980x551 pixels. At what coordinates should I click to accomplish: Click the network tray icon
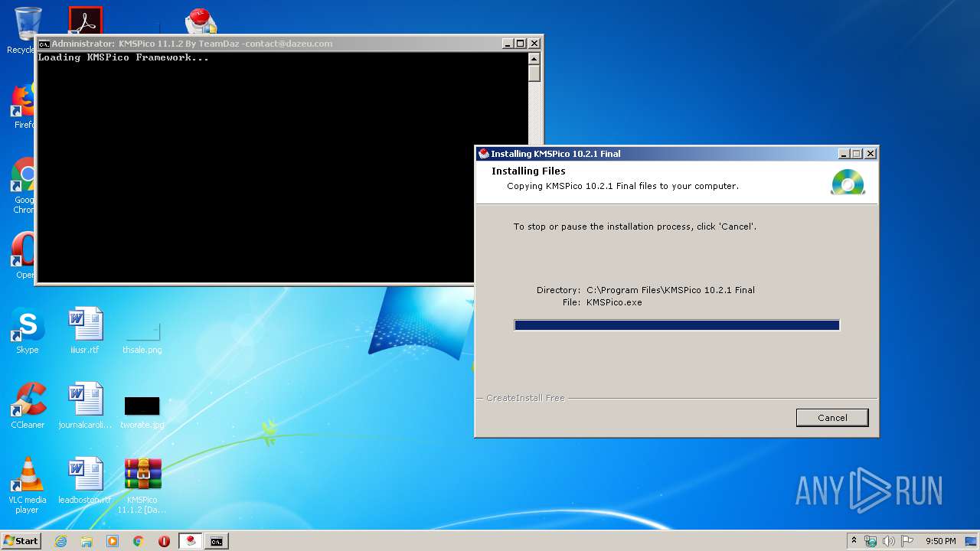tap(871, 541)
